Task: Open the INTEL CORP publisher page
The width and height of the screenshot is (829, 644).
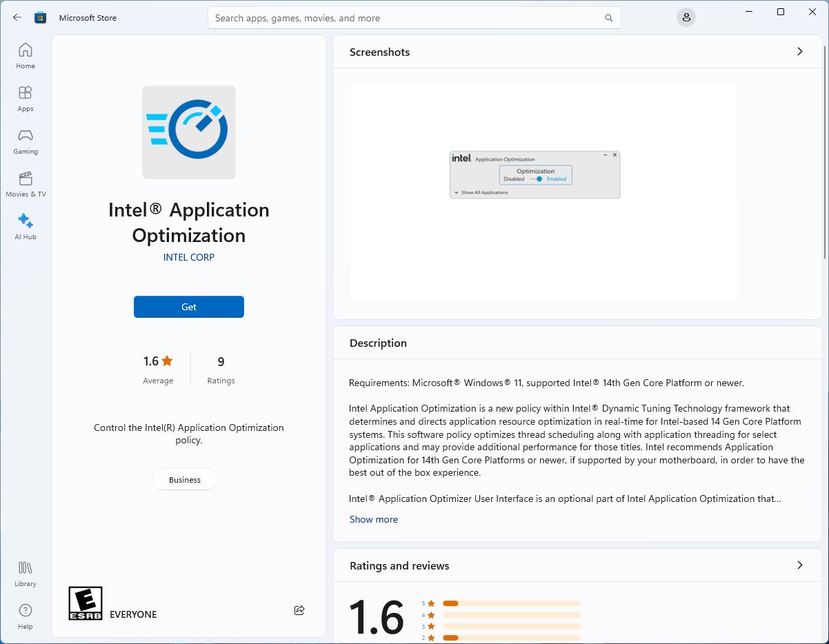Action: pos(188,256)
